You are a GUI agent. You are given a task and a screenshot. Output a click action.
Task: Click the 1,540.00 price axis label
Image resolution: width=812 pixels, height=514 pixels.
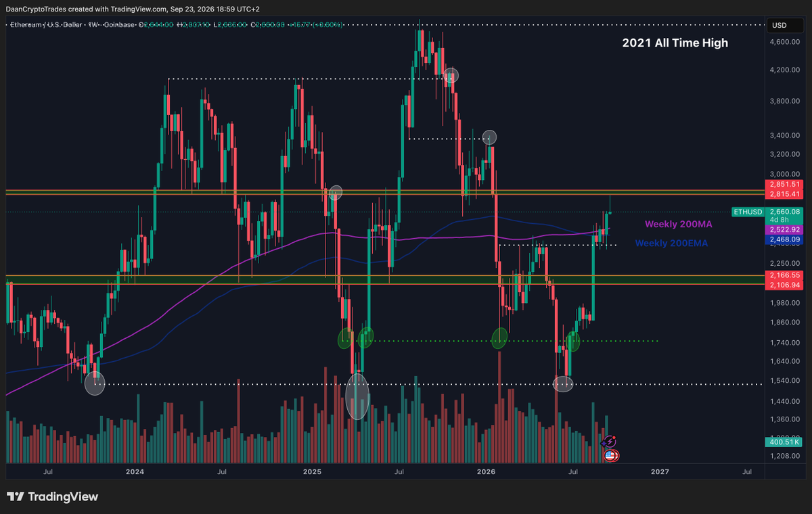click(785, 381)
